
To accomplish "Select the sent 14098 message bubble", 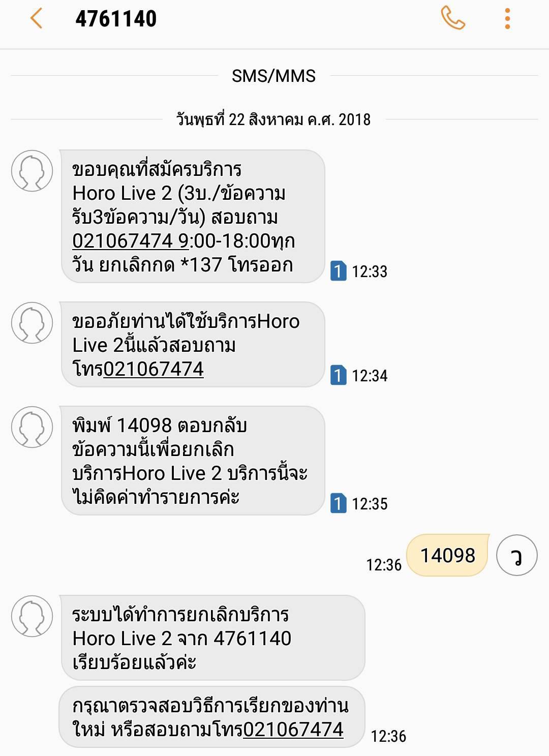I will (447, 555).
